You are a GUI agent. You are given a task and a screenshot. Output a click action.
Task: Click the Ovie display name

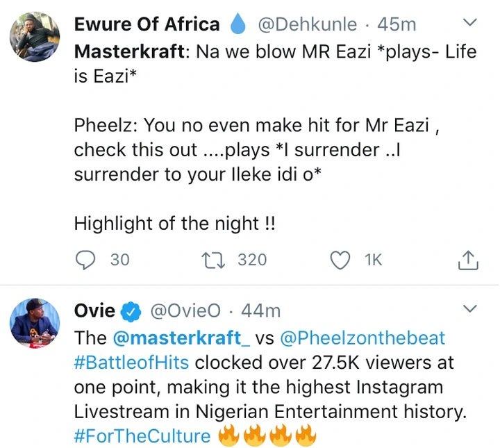click(94, 312)
